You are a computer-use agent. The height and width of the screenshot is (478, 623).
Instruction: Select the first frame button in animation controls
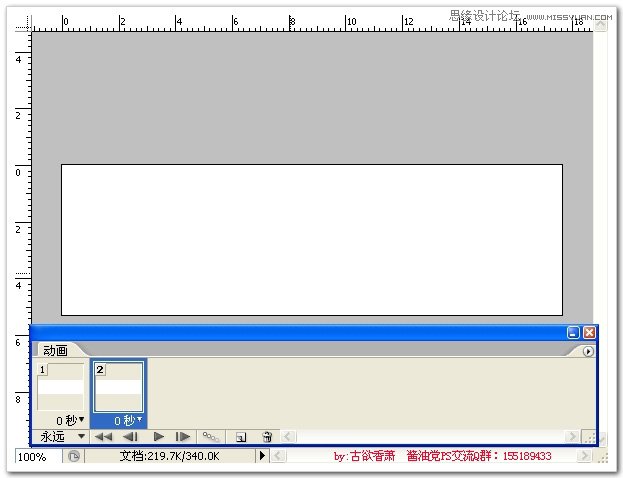tap(104, 437)
